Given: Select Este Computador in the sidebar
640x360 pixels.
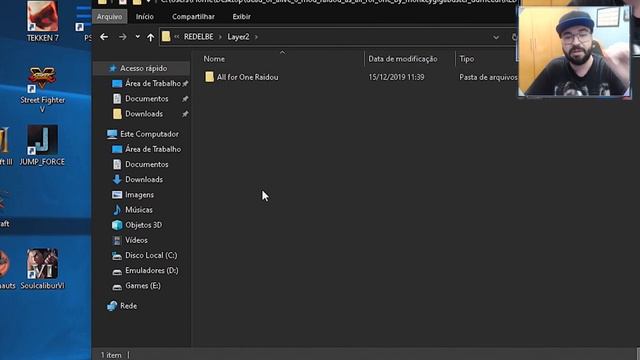Looking at the screenshot, I should [149, 134].
